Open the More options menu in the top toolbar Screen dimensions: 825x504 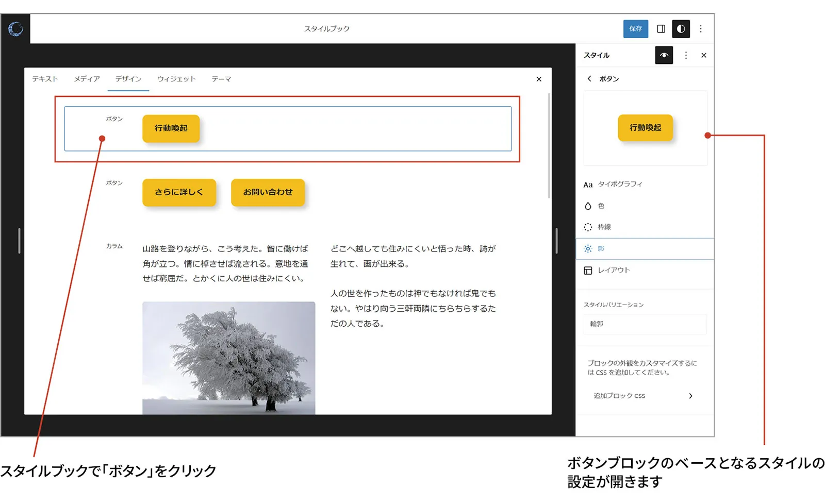point(701,29)
